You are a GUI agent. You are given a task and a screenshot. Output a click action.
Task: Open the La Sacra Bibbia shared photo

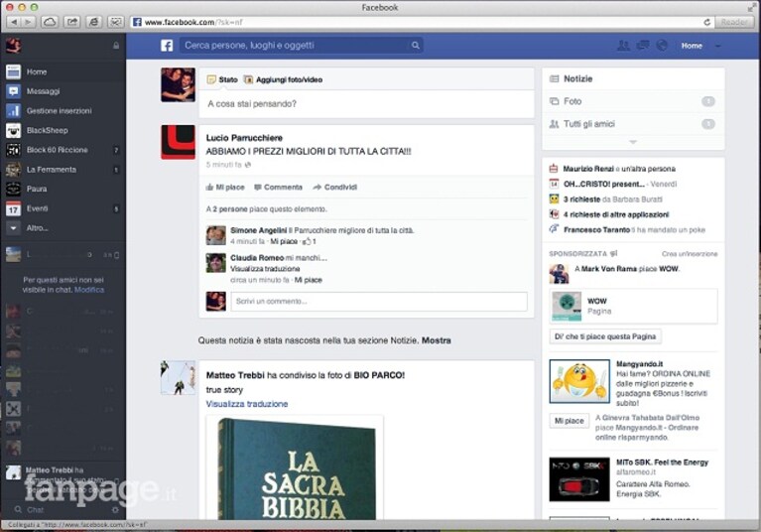coord(295,467)
